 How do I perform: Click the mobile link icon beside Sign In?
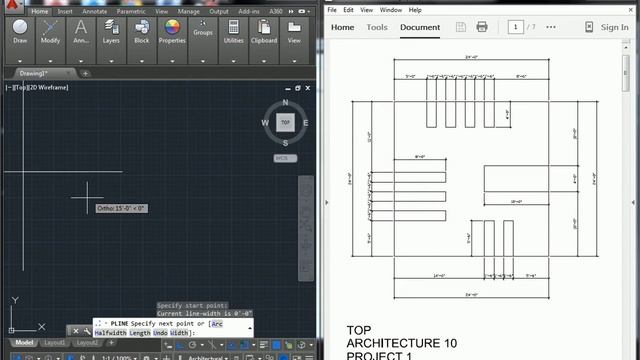pyautogui.click(x=589, y=27)
